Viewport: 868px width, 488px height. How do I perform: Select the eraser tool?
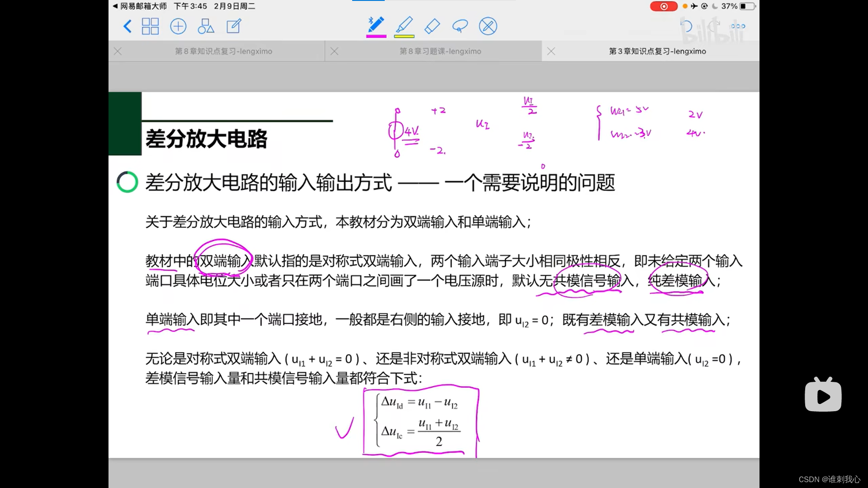click(x=432, y=26)
